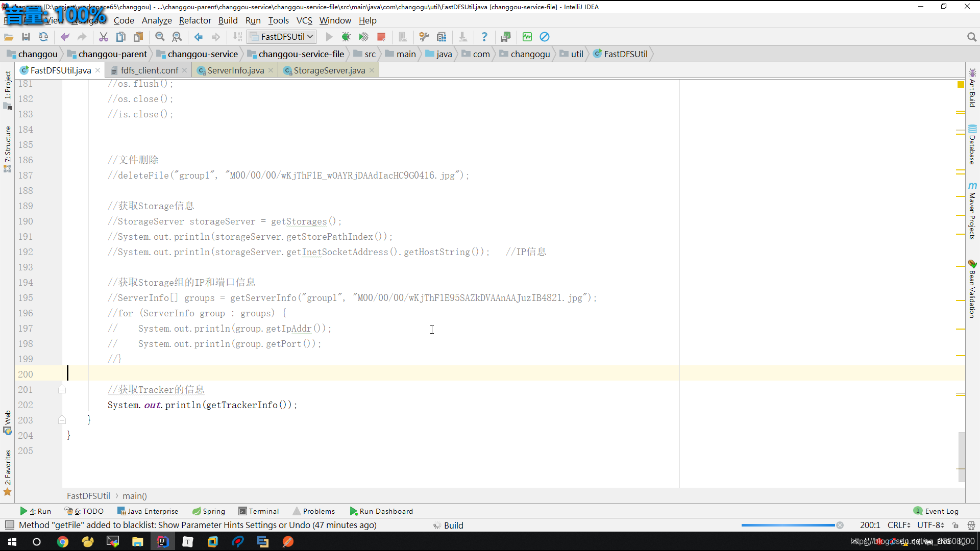Screen dimensions: 980x551
Task: Open the project folder icon in the toolbar
Action: click(9, 37)
